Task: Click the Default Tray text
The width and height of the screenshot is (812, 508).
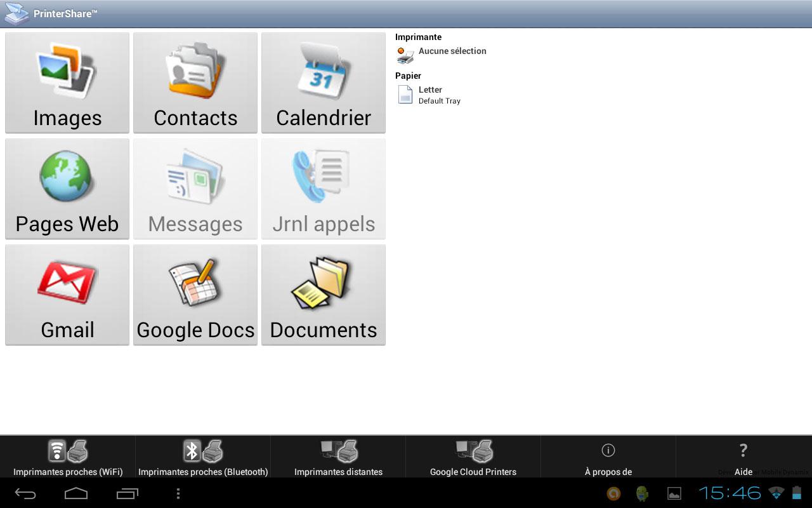Action: click(440, 101)
